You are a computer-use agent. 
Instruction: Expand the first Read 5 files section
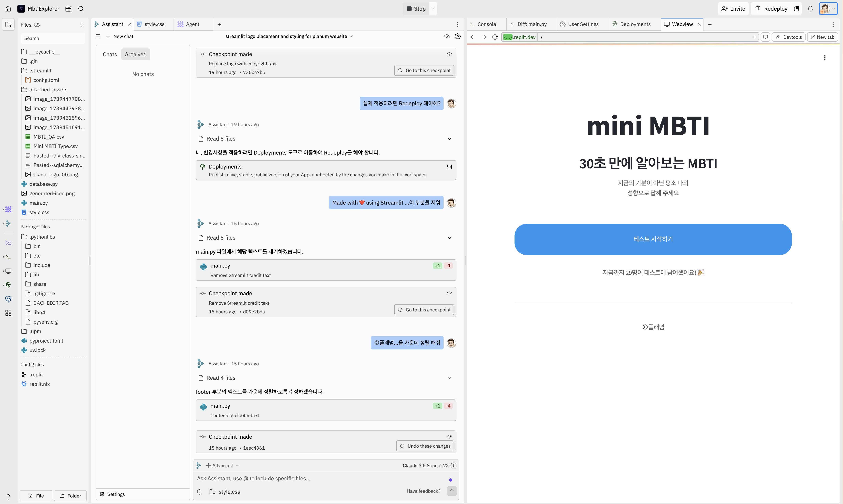tap(449, 139)
